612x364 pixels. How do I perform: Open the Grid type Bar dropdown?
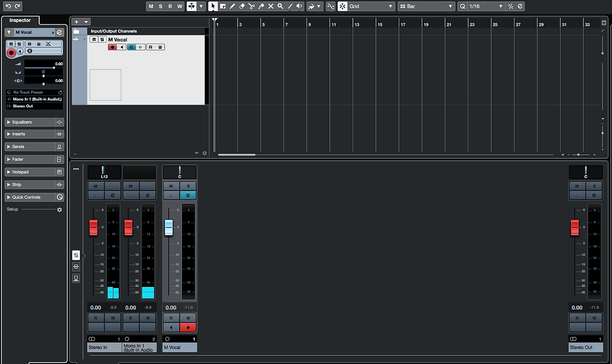pyautogui.click(x=426, y=6)
